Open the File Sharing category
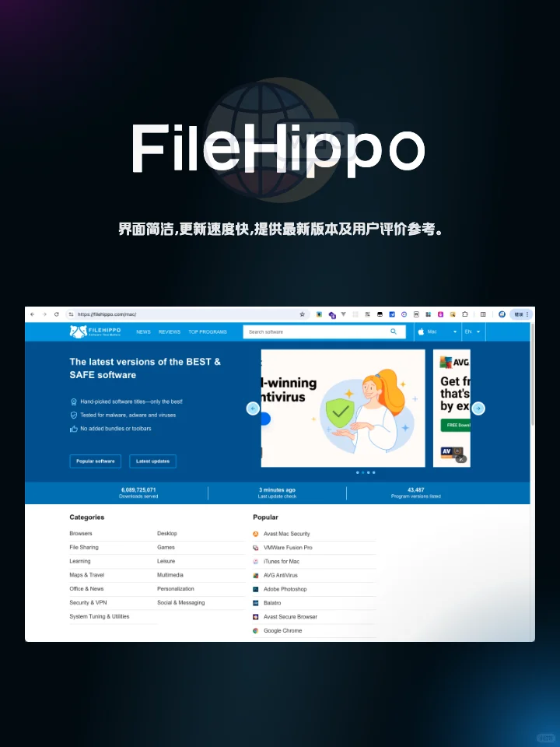The width and height of the screenshot is (560, 747). 84,547
